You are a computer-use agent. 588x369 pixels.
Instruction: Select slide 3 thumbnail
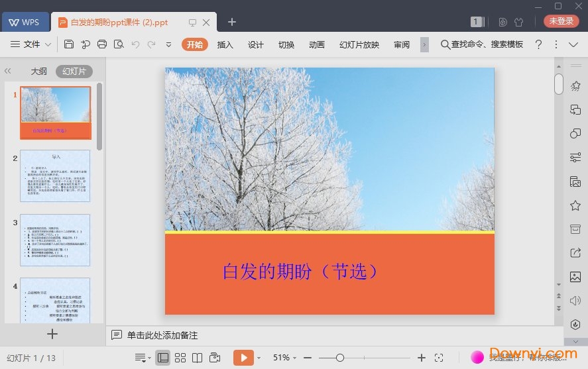point(55,240)
